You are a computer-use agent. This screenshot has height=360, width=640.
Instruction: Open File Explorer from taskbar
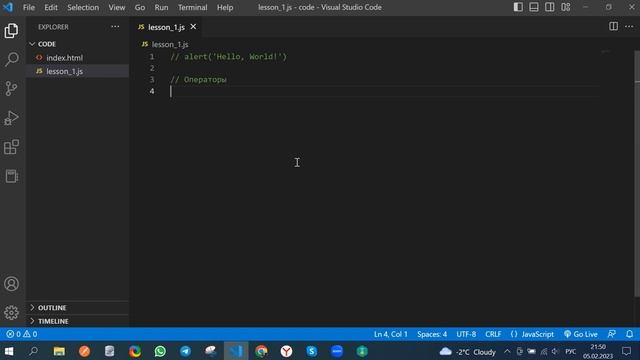pos(59,351)
